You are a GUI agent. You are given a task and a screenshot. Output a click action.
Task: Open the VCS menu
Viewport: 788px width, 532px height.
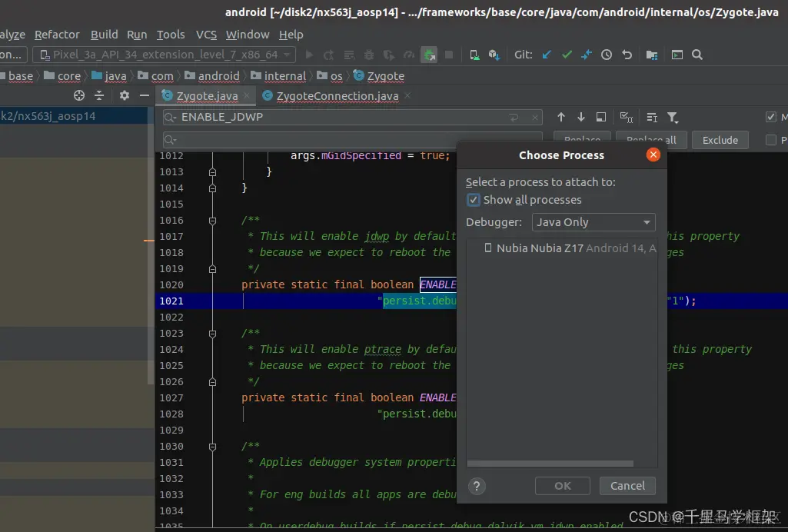206,35
